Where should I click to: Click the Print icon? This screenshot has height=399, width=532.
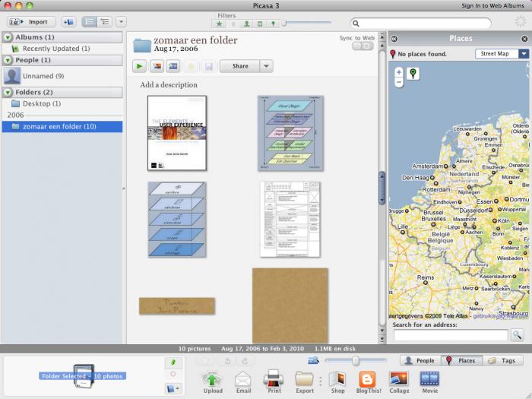pyautogui.click(x=274, y=382)
